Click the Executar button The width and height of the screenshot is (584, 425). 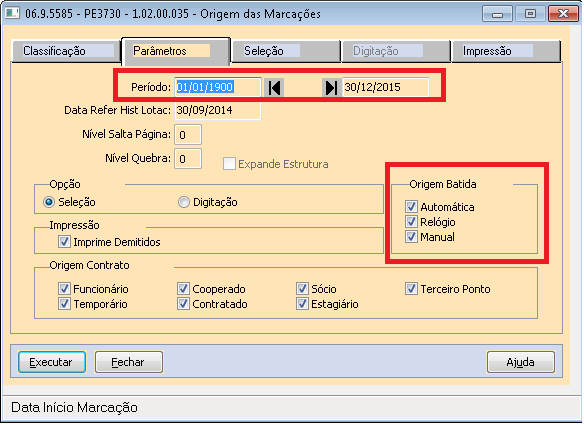pyautogui.click(x=52, y=362)
